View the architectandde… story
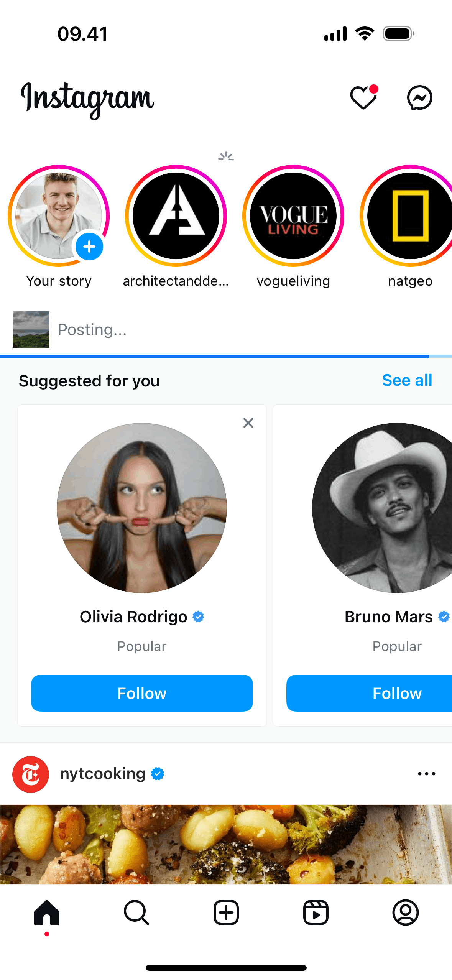The image size is (452, 980). [176, 216]
